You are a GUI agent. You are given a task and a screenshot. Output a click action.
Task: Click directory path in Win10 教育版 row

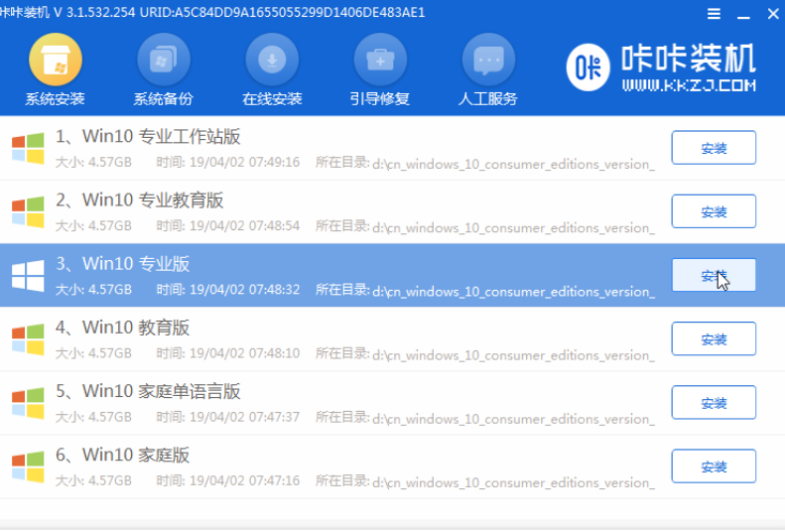point(514,355)
